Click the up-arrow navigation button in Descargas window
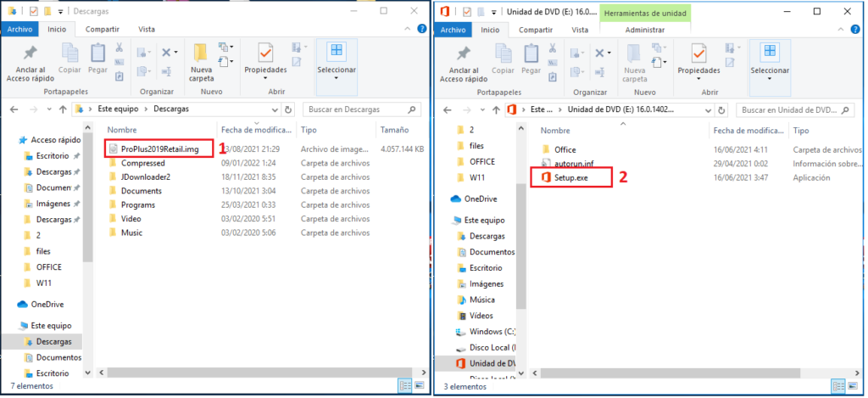Viewport: 868px width, 398px height. tap(63, 109)
